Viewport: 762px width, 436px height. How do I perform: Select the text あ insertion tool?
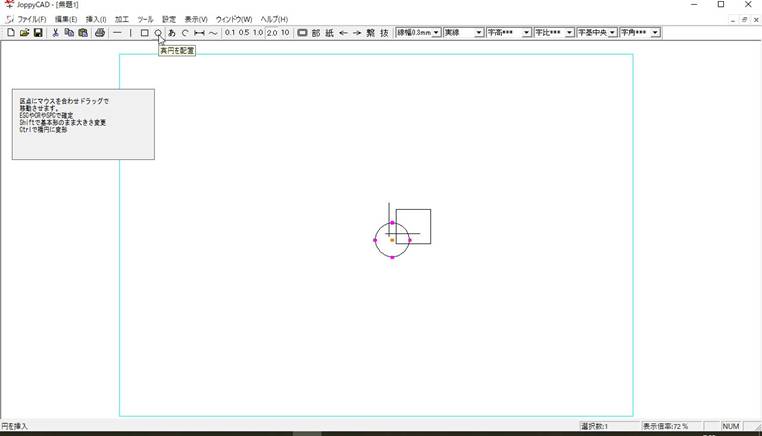pyautogui.click(x=172, y=33)
